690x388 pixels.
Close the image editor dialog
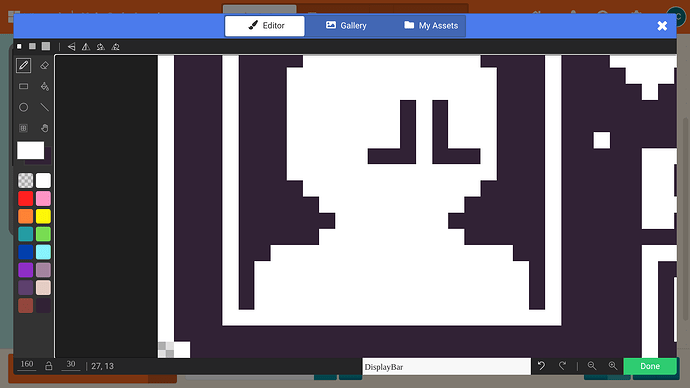coord(662,26)
